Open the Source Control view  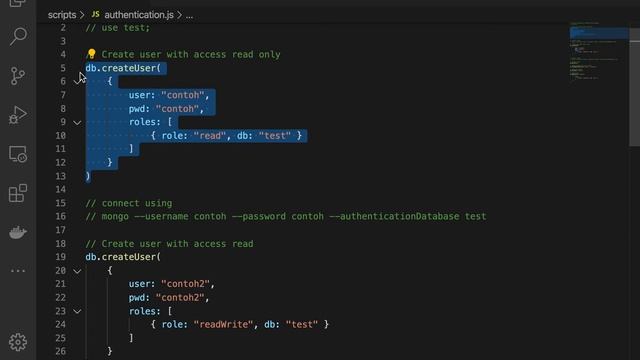[18, 76]
